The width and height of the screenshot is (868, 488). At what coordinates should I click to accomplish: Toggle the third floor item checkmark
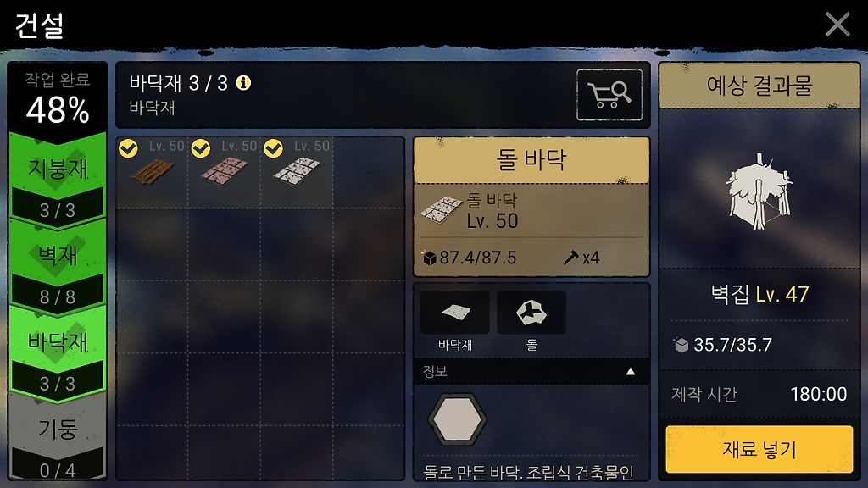tap(274, 148)
